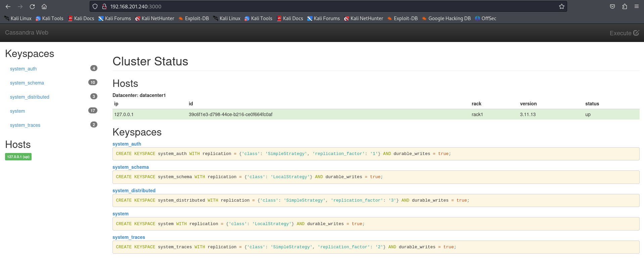Click the Execute button in navbar

[x=624, y=33]
